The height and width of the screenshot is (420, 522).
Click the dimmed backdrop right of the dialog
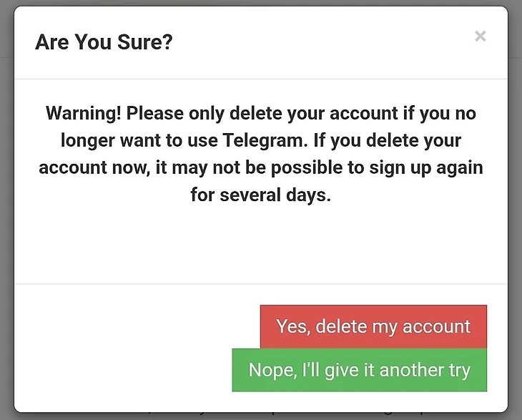pyautogui.click(x=515, y=215)
